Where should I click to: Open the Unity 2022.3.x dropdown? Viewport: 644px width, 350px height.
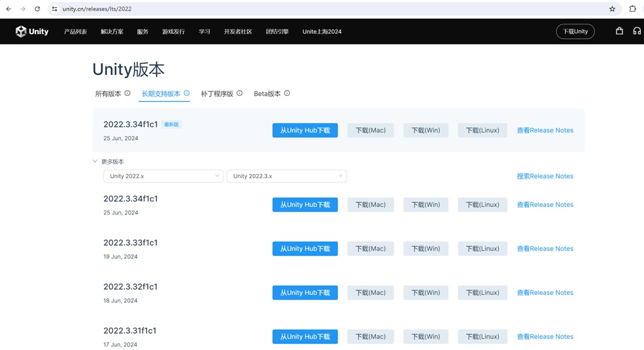(x=287, y=176)
